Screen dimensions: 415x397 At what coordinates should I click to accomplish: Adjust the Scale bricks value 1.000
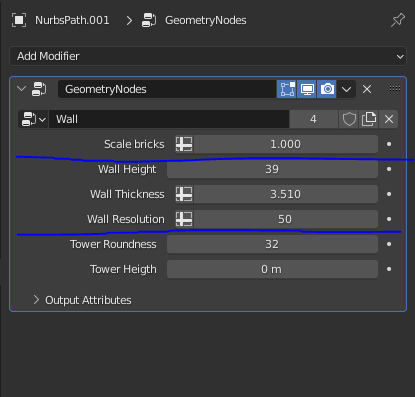(286, 144)
